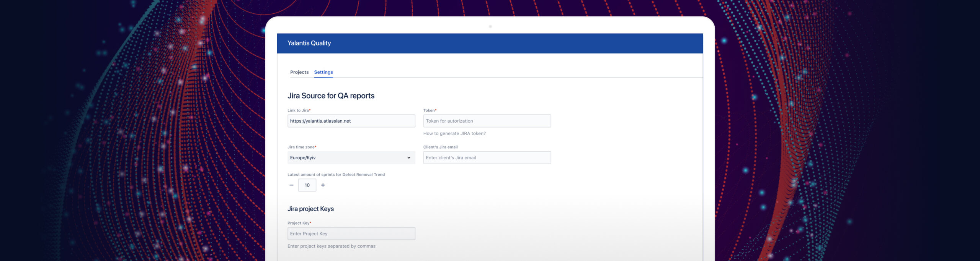Click the time zone dropdown chevron arrow
Viewport: 980px width, 261px height.
(408, 158)
